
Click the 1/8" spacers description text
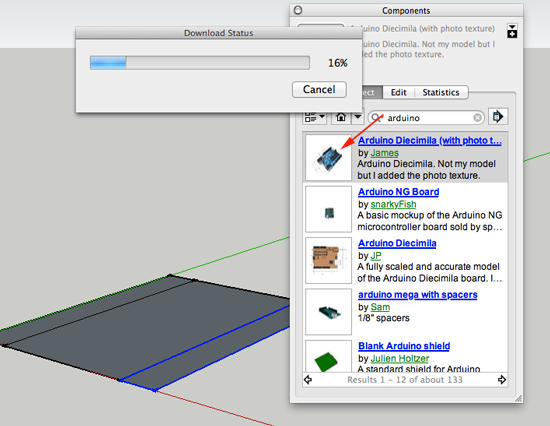click(x=384, y=318)
